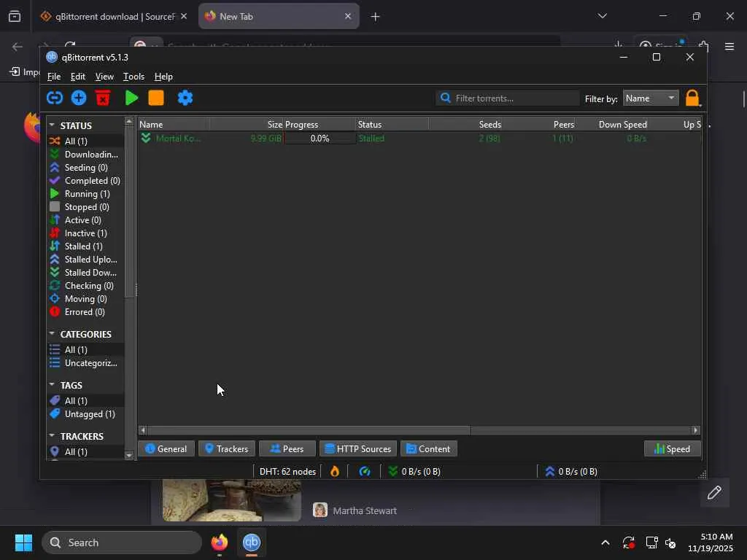Select the Errored (0) filter
This screenshot has height=560, width=747.
point(86,312)
